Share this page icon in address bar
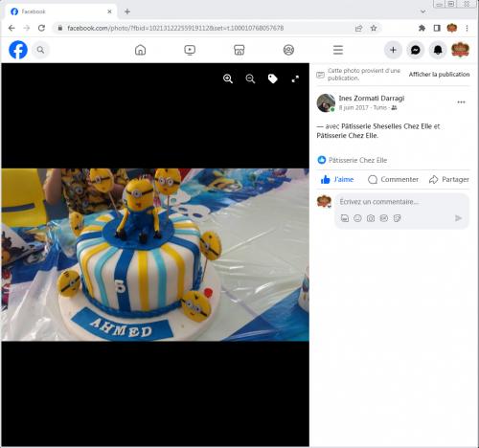The height and width of the screenshot is (448, 479). [358, 28]
